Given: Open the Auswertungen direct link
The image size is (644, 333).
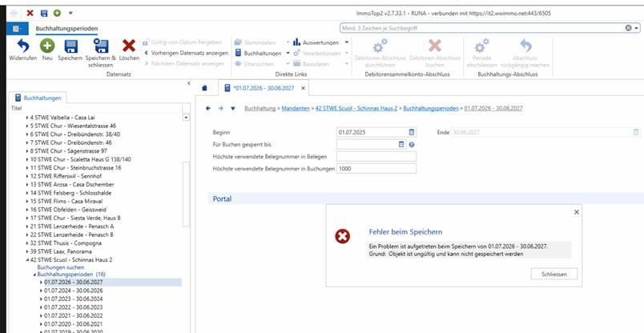Looking at the screenshot, I should coord(316,42).
